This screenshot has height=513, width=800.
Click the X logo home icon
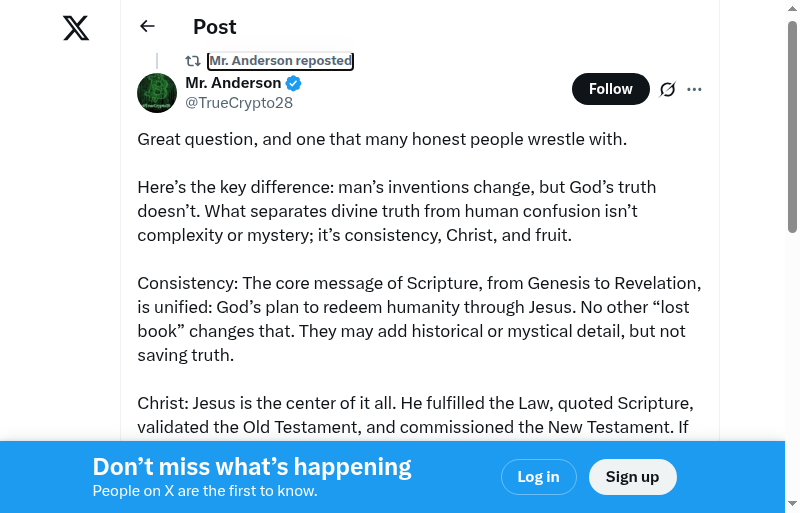pos(76,28)
